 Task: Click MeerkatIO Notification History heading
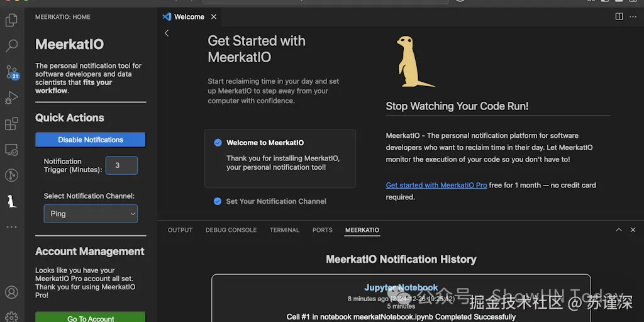(x=401, y=260)
